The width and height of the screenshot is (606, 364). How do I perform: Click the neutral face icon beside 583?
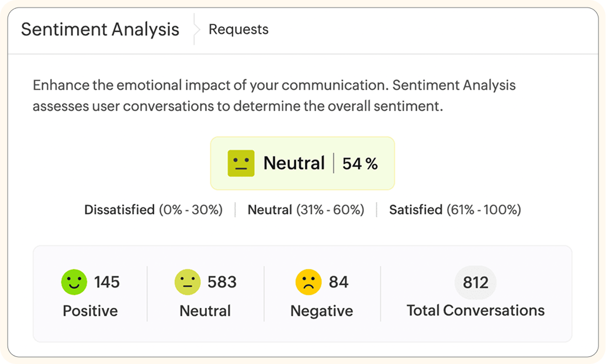[x=188, y=282]
